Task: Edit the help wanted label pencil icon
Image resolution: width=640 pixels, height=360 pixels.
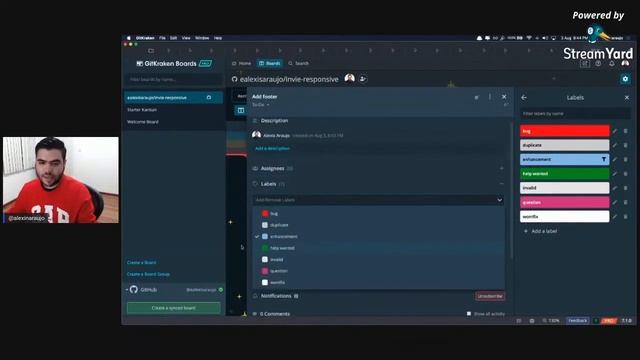Action: (615, 174)
